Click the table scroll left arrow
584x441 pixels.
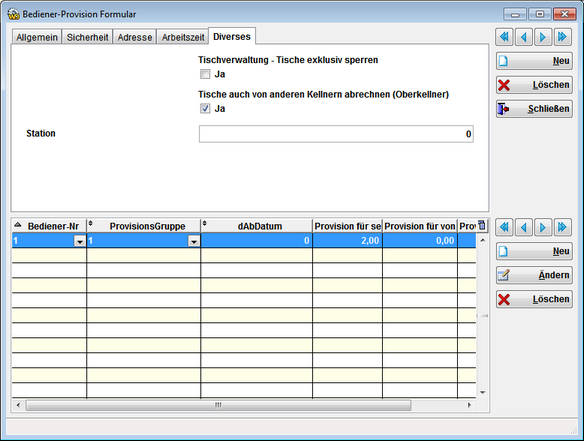point(18,405)
